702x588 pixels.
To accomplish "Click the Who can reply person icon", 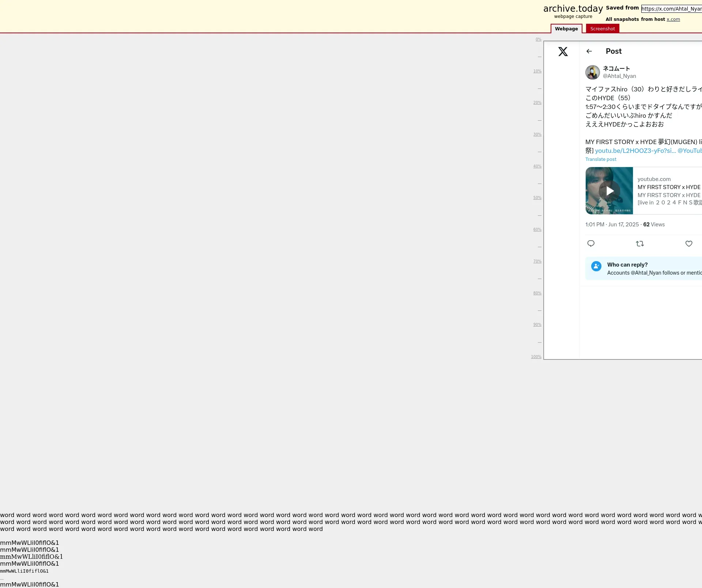I will (596, 266).
